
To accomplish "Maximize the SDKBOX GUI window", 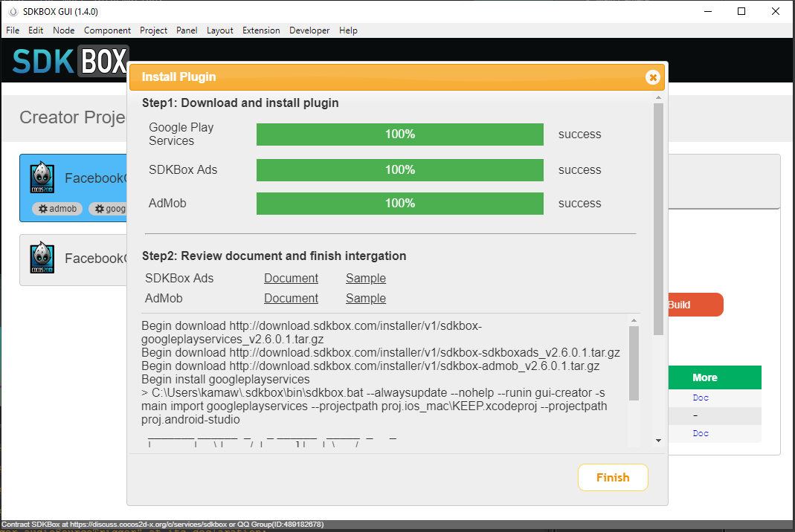I will pyautogui.click(x=741, y=11).
